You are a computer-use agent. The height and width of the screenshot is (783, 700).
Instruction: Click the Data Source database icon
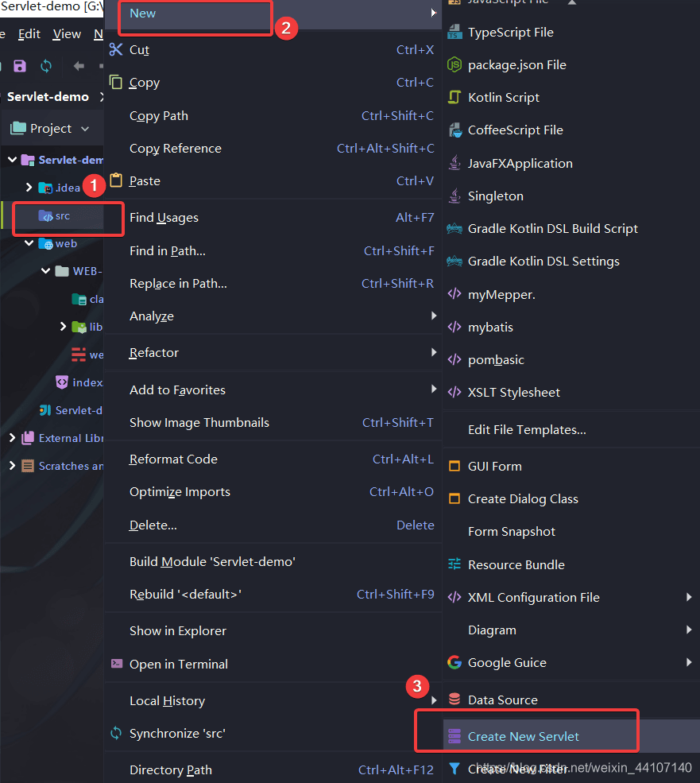tap(454, 700)
